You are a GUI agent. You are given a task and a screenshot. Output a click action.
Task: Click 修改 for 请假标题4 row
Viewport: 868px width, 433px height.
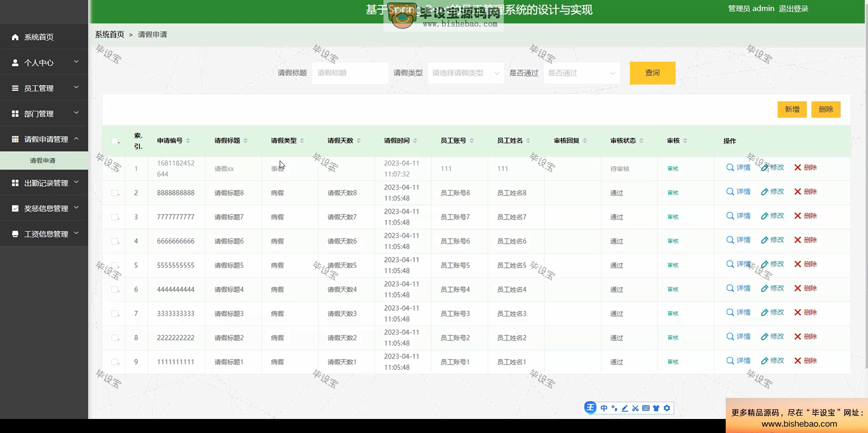click(772, 288)
